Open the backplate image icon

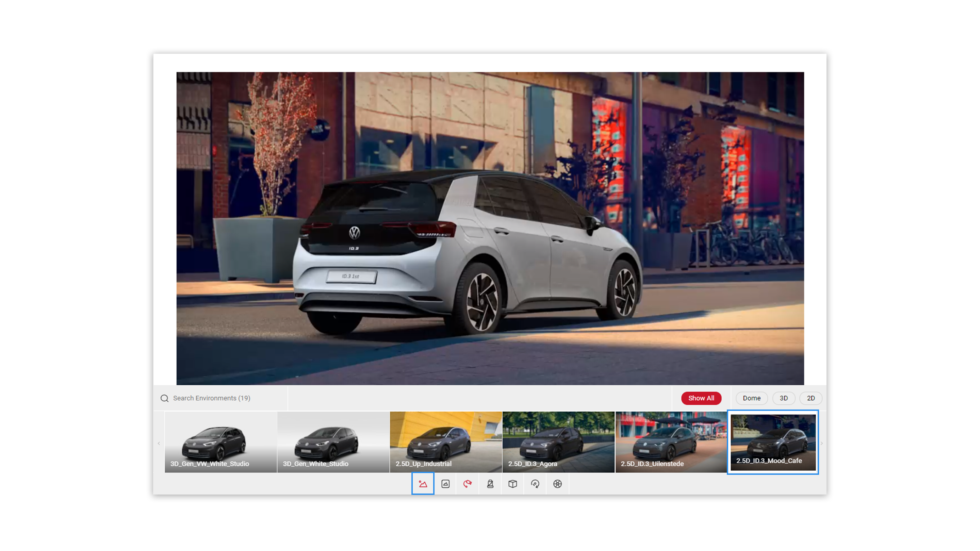445,484
